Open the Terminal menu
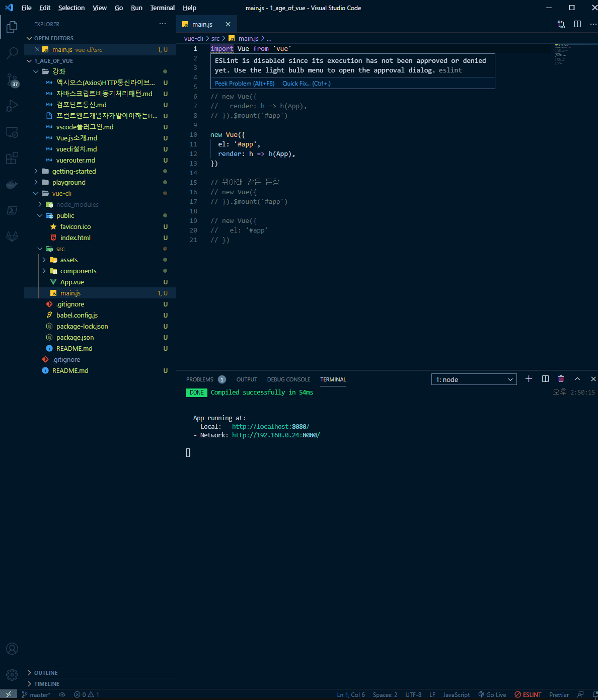 [163, 8]
